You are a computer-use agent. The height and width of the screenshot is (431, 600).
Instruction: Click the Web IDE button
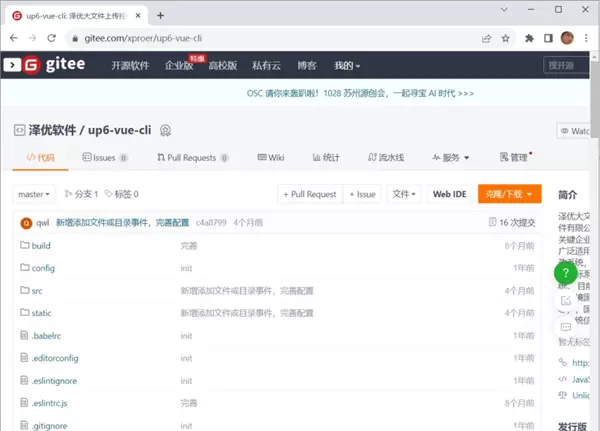point(449,194)
